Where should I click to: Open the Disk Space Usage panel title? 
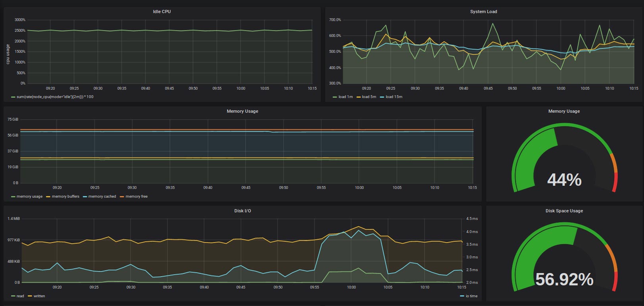(x=564, y=211)
